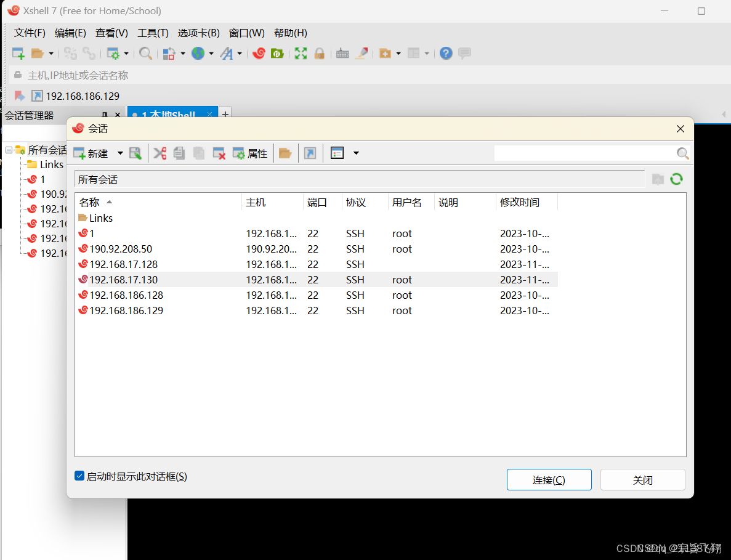
Task: Open the 窗口(W) menu
Action: click(x=246, y=33)
